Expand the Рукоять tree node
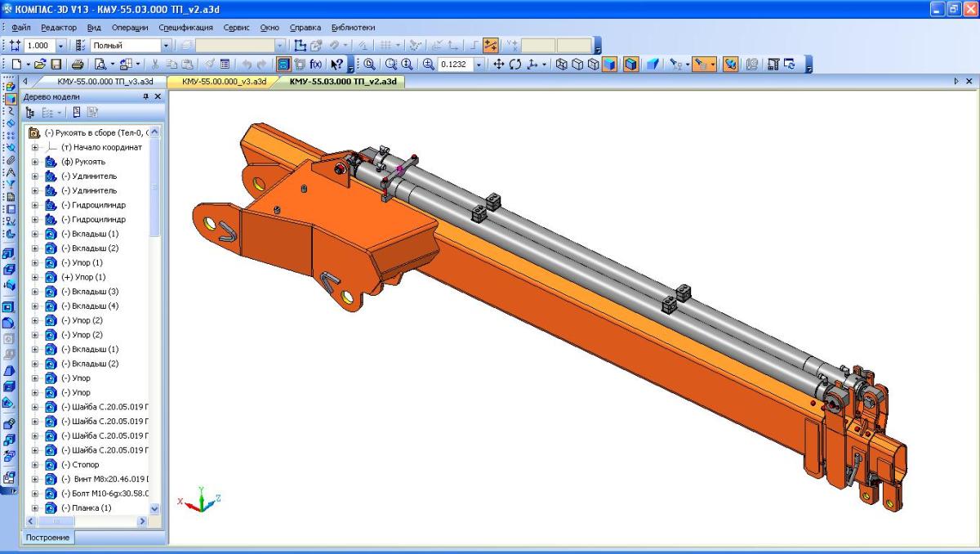 pyautogui.click(x=35, y=162)
